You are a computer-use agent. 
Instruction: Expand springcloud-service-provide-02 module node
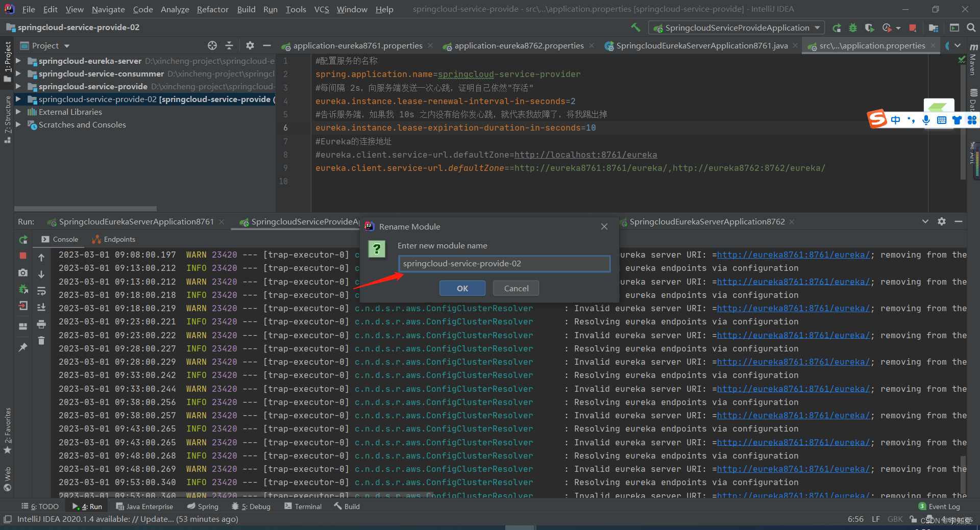click(18, 99)
